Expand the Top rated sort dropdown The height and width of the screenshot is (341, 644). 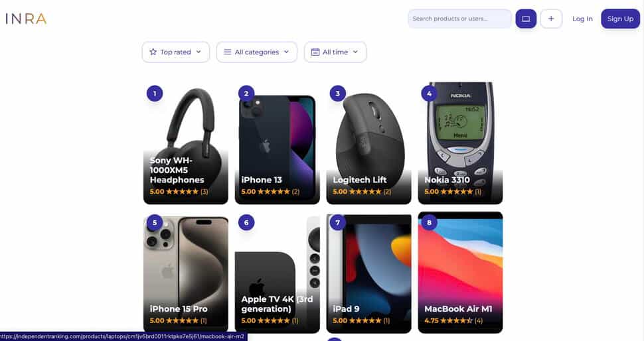click(x=176, y=52)
